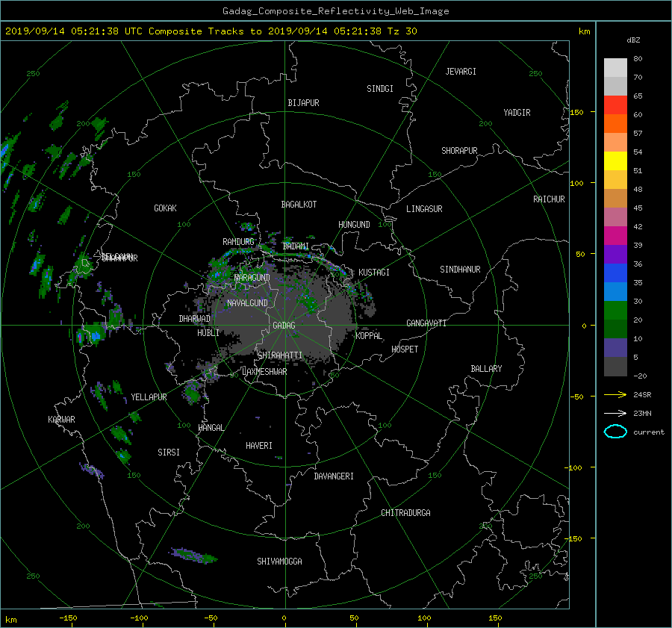The height and width of the screenshot is (628, 672).
Task: Click the GADAG radar center label
Action: pos(284,326)
